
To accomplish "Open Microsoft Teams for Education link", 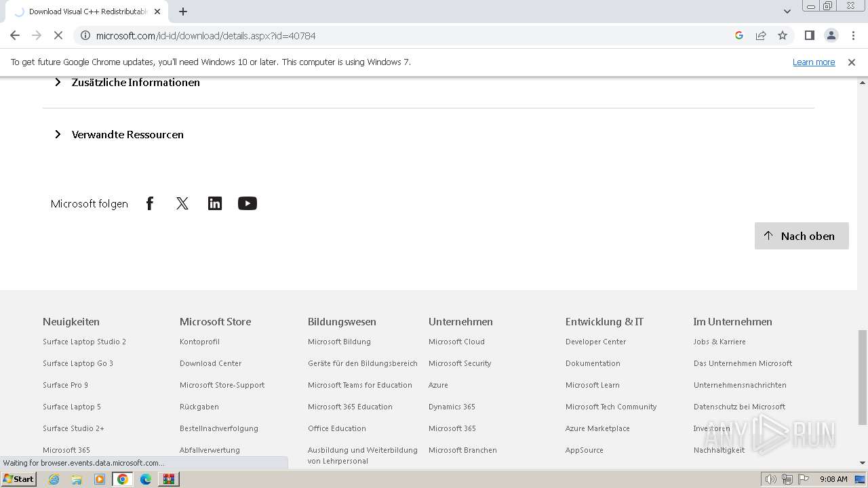I will tap(360, 385).
